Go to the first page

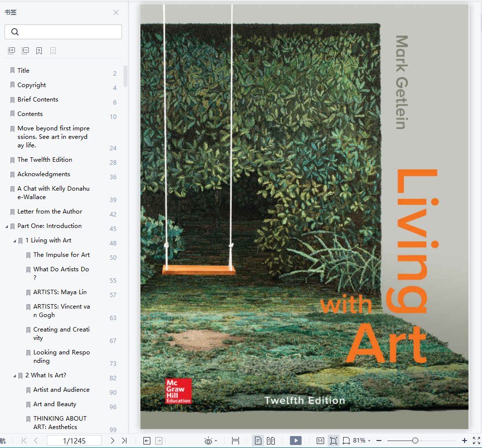[24, 441]
